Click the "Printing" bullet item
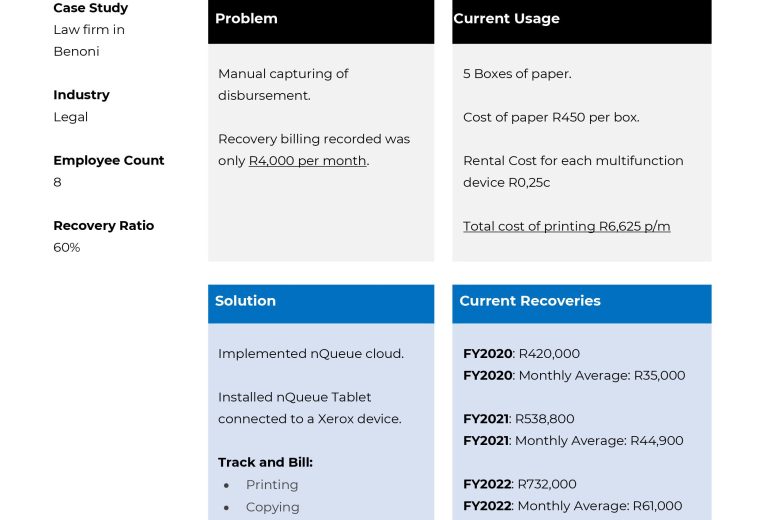The height and width of the screenshot is (520, 760). [272, 484]
